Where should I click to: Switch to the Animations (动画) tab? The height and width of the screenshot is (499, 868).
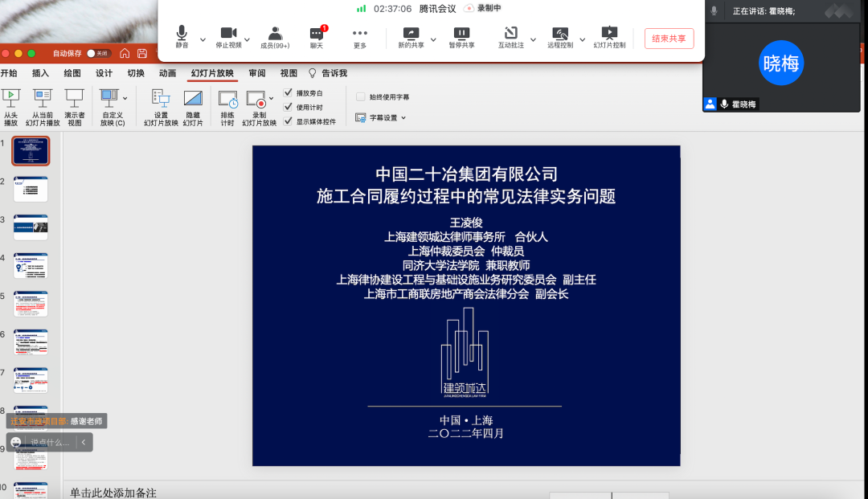[x=167, y=73]
